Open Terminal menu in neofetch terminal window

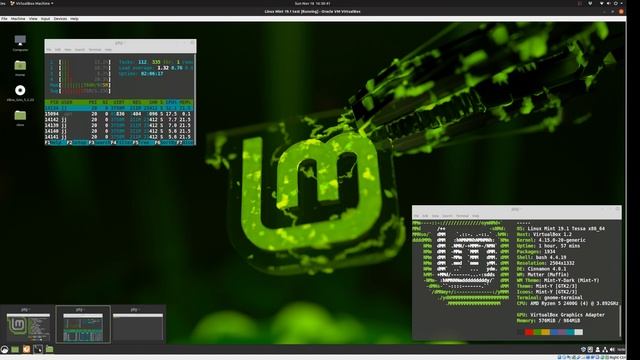[x=462, y=216]
